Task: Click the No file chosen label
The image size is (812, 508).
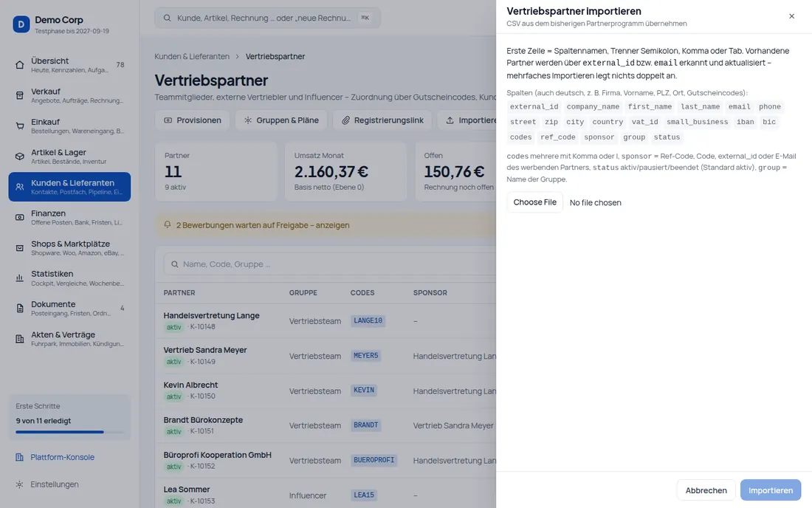Action: [x=595, y=202]
